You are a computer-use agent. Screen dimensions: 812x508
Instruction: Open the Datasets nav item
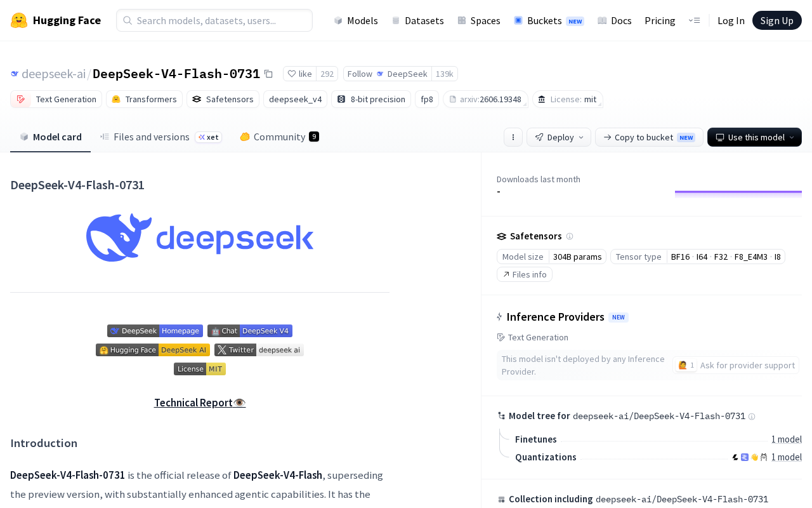pyautogui.click(x=417, y=20)
